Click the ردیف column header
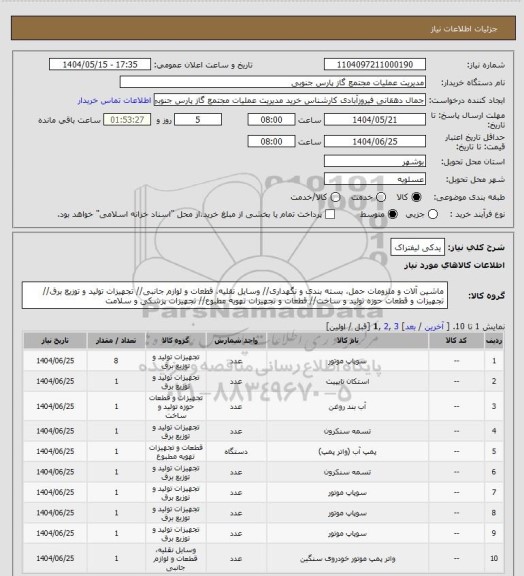This screenshot has width=524, height=576. pyautogui.click(x=494, y=341)
